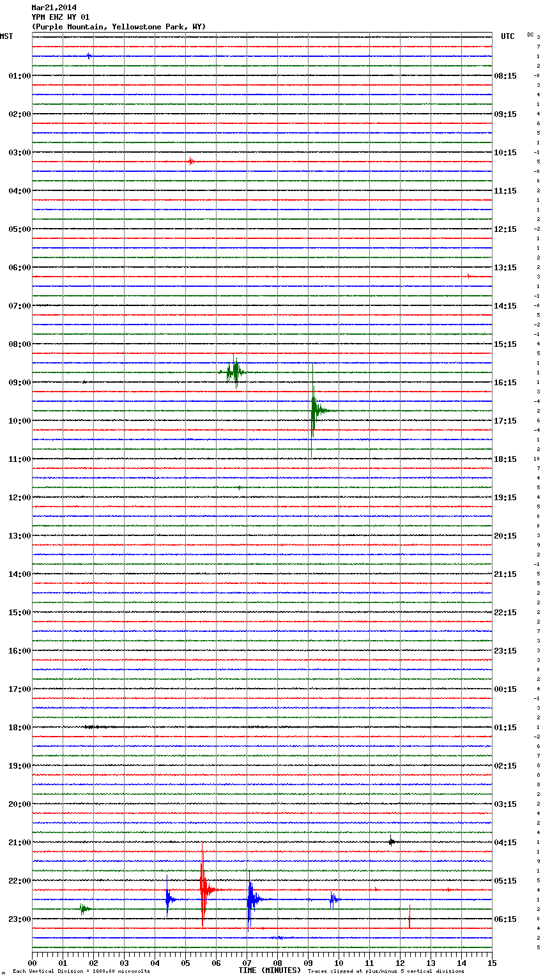Click the green seismic burst near 08:45 MST
Screen dimensions: 543x980
tap(234, 372)
